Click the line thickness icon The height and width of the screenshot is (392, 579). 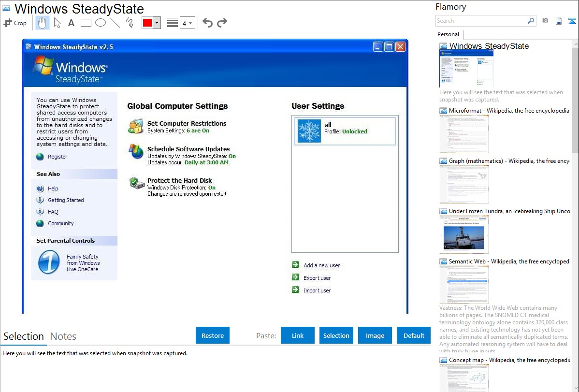173,23
